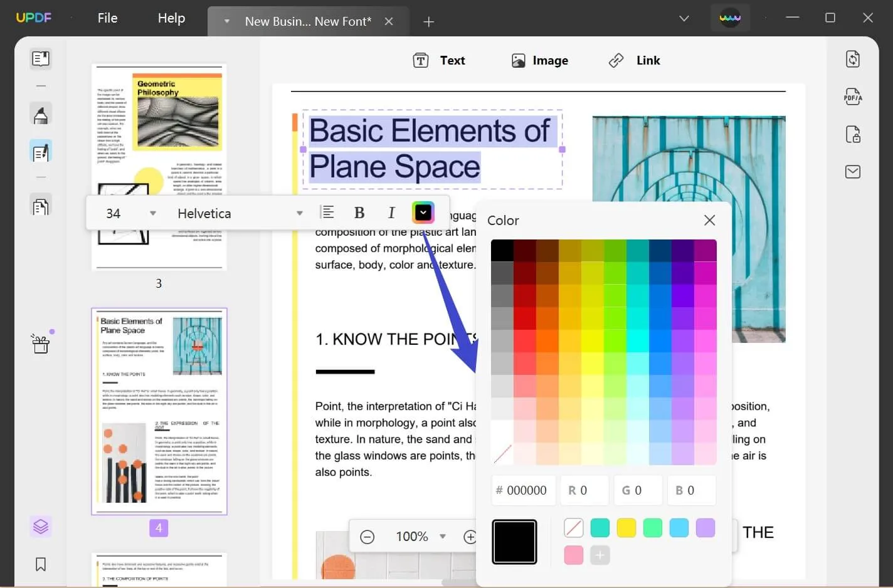Open the PDF/A conversion tool

point(853,96)
